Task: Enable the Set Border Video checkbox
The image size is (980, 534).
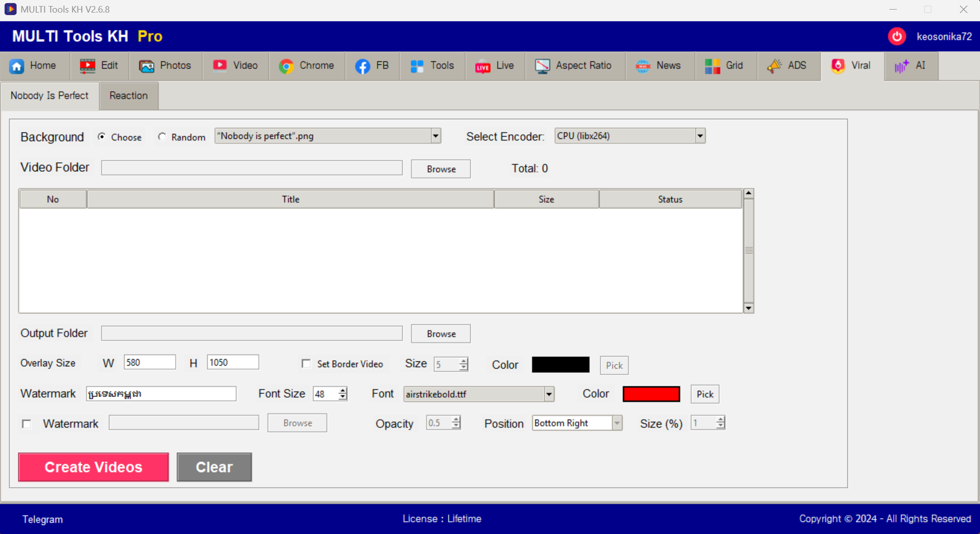Action: (x=306, y=364)
